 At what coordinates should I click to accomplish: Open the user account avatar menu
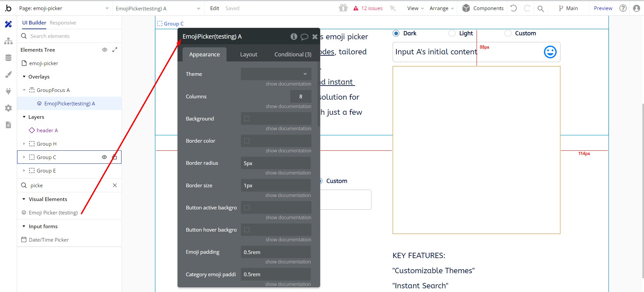pyautogui.click(x=636, y=8)
